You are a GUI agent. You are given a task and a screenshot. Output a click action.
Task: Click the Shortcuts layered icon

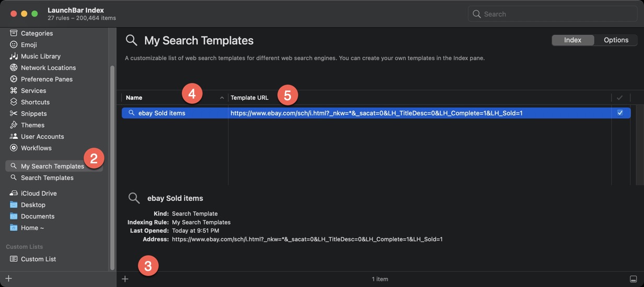14,102
